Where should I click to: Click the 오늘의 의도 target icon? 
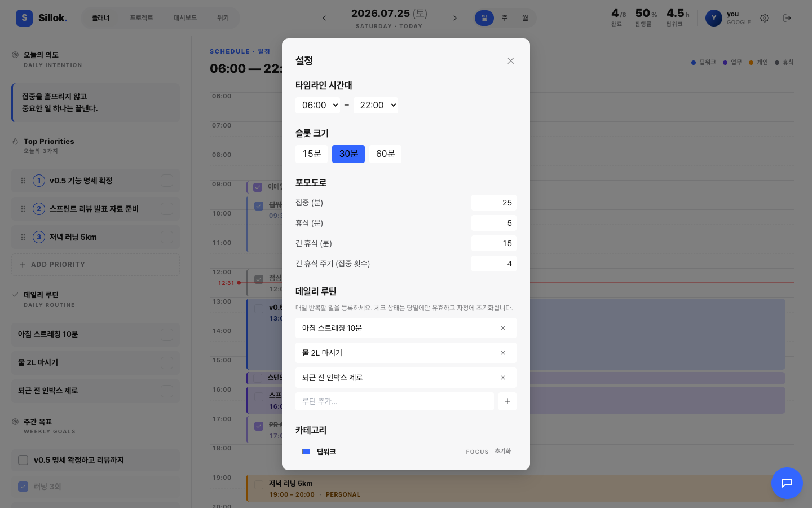coord(15,55)
